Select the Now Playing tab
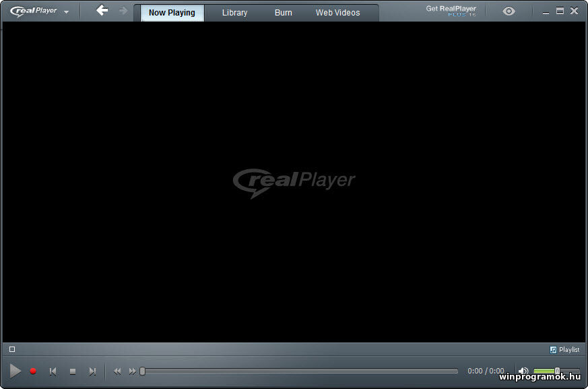 [x=172, y=13]
